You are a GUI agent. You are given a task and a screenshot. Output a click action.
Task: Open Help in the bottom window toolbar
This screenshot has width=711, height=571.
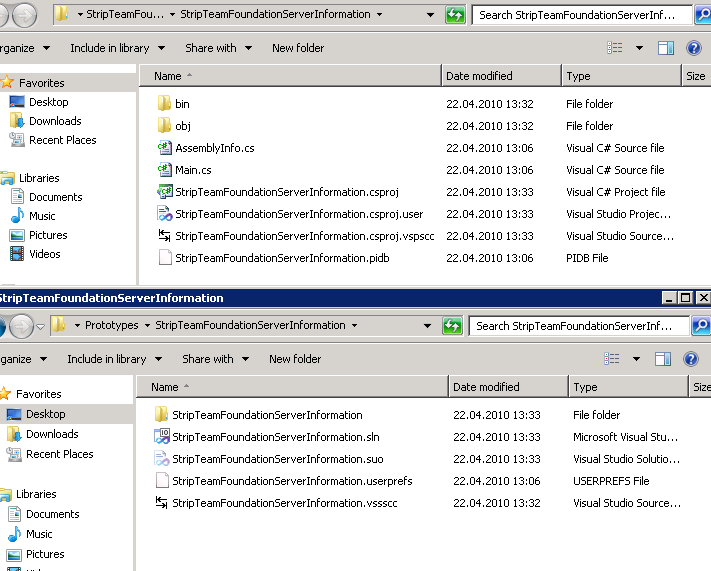[x=691, y=359]
